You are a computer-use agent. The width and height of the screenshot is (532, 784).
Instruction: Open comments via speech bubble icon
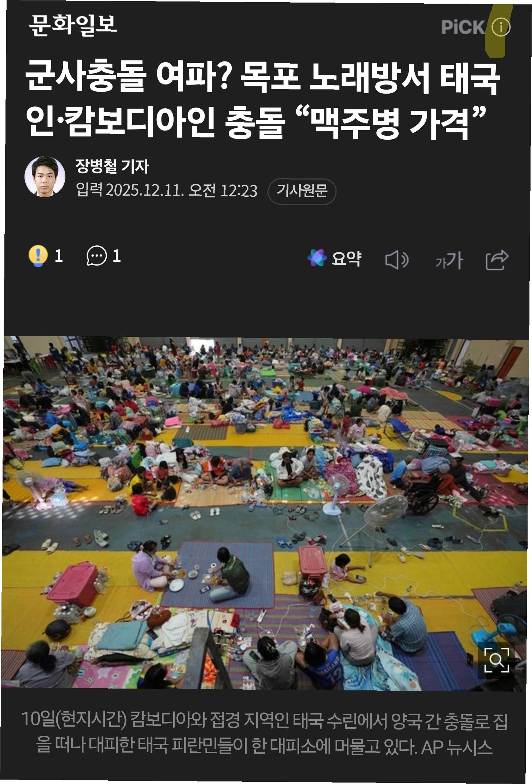[96, 256]
